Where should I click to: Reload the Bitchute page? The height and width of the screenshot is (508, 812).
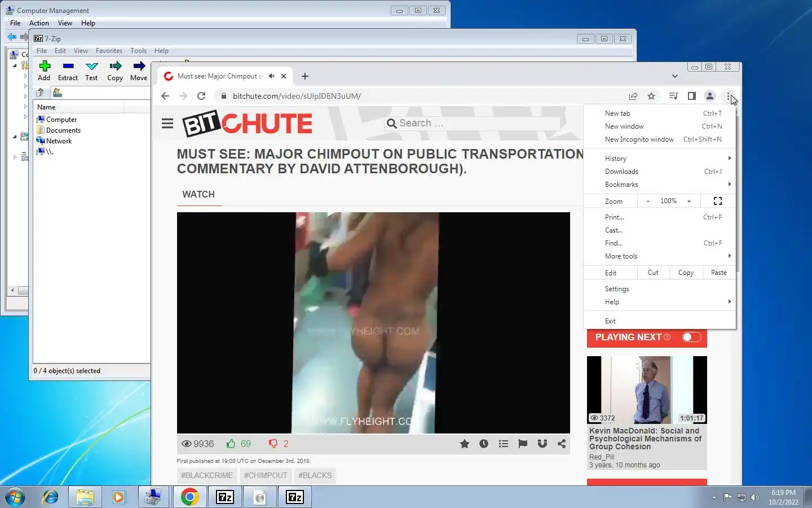pyautogui.click(x=201, y=96)
